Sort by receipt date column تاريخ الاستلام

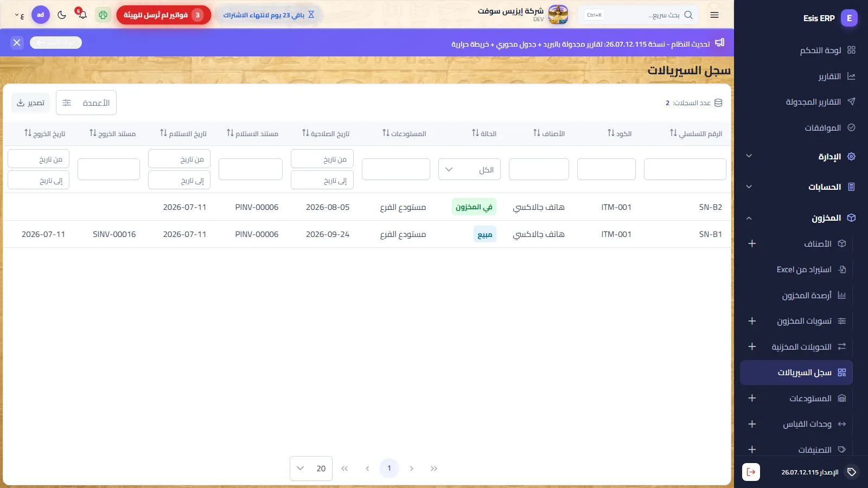click(183, 133)
